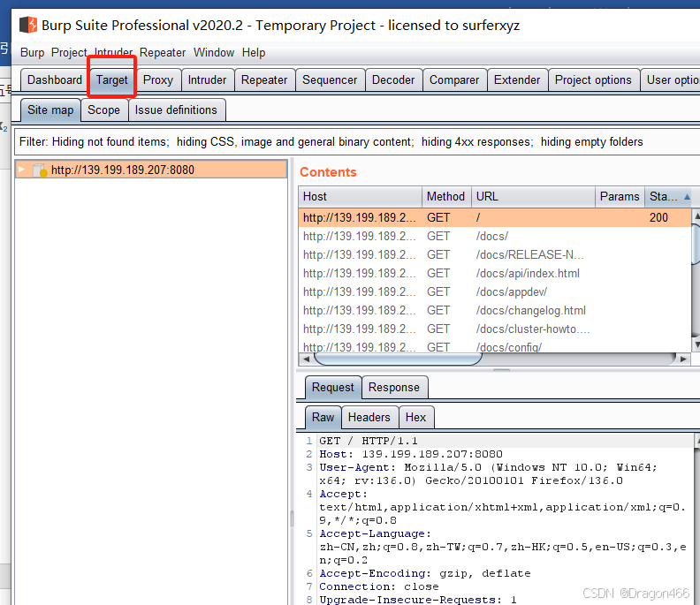This screenshot has width=700, height=605.
Task: Select the /docs/config/ row
Action: [x=495, y=346]
